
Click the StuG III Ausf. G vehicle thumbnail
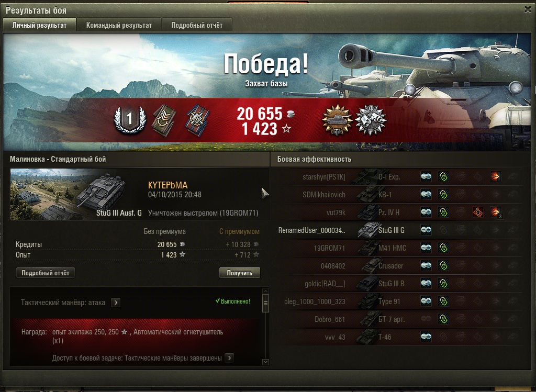point(76,194)
